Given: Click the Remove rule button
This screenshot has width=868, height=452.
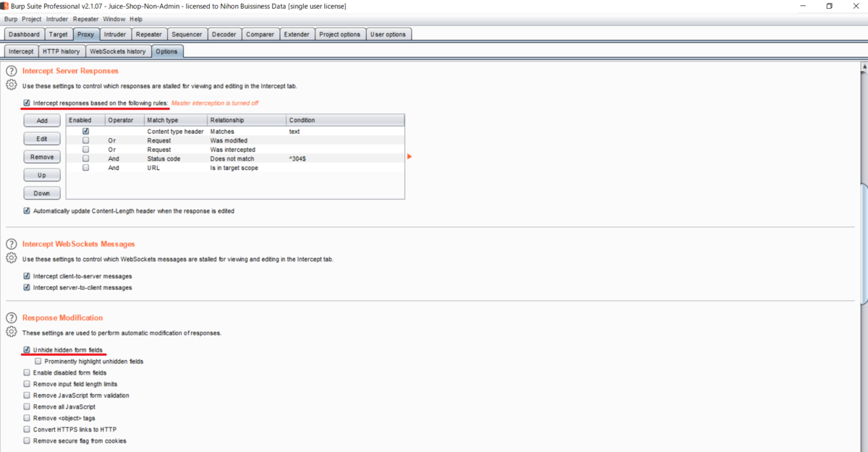Looking at the screenshot, I should (x=42, y=157).
